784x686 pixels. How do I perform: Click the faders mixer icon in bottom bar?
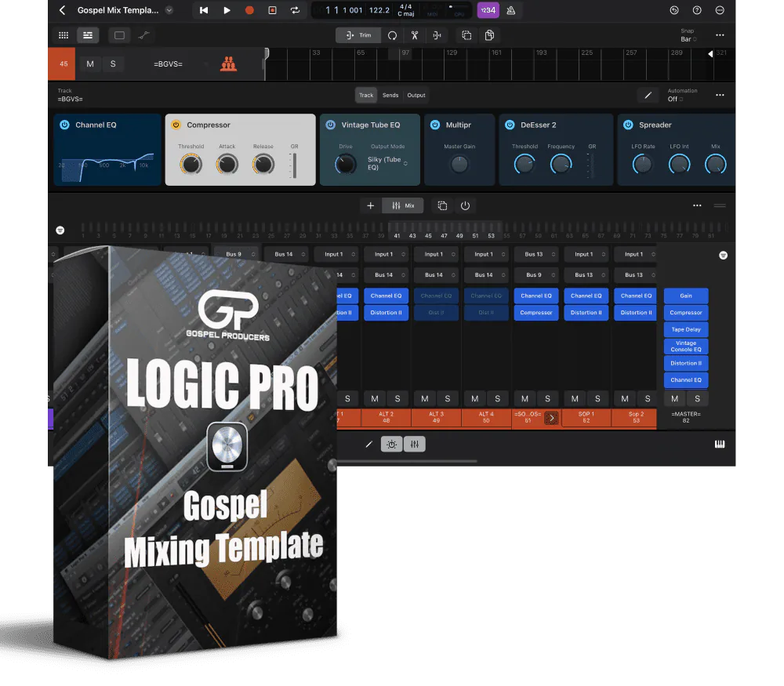click(x=415, y=444)
